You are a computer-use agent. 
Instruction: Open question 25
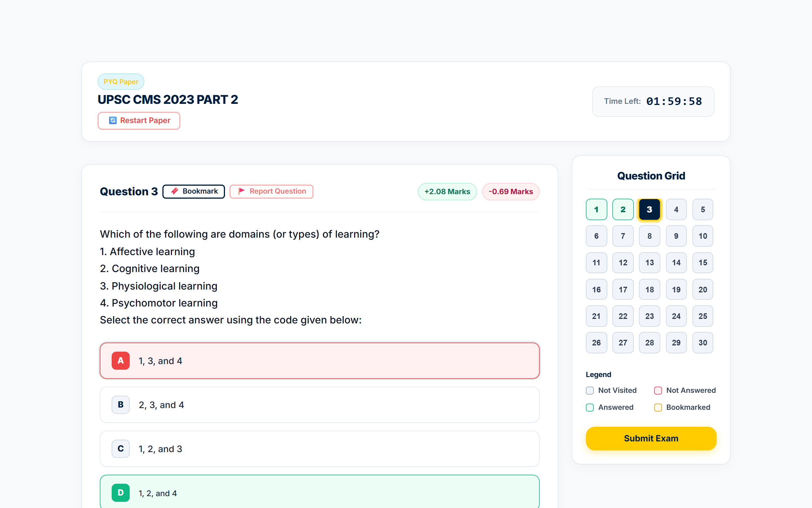point(703,316)
